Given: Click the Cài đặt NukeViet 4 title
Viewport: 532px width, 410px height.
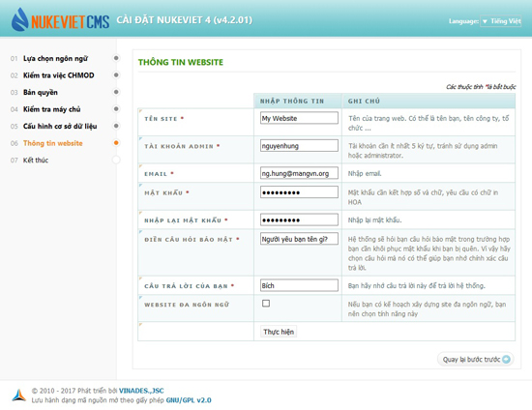Looking at the screenshot, I should pyautogui.click(x=184, y=20).
